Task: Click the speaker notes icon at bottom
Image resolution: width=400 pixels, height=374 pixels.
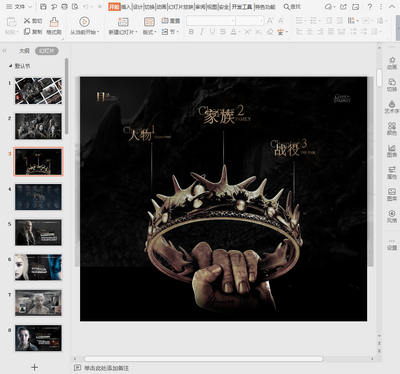Action: coord(77,368)
